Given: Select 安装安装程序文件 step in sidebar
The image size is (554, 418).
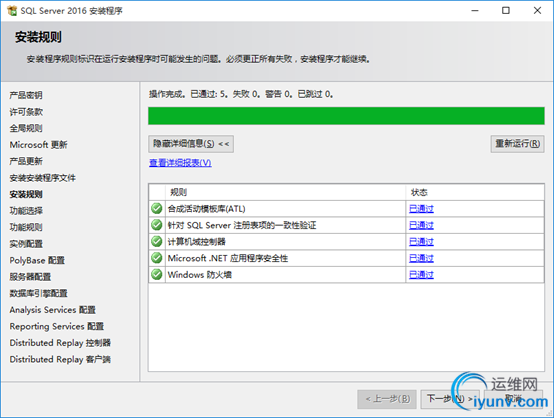Looking at the screenshot, I should (42, 178).
